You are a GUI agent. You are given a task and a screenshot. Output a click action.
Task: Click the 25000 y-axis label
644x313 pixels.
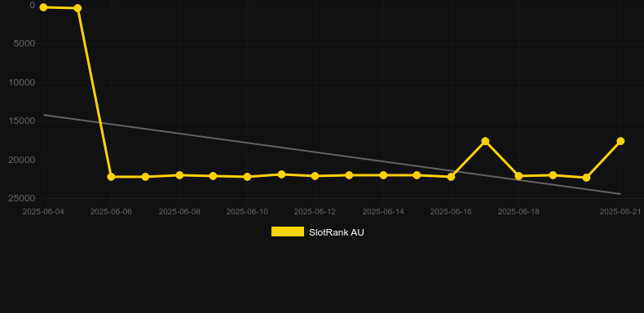22,198
